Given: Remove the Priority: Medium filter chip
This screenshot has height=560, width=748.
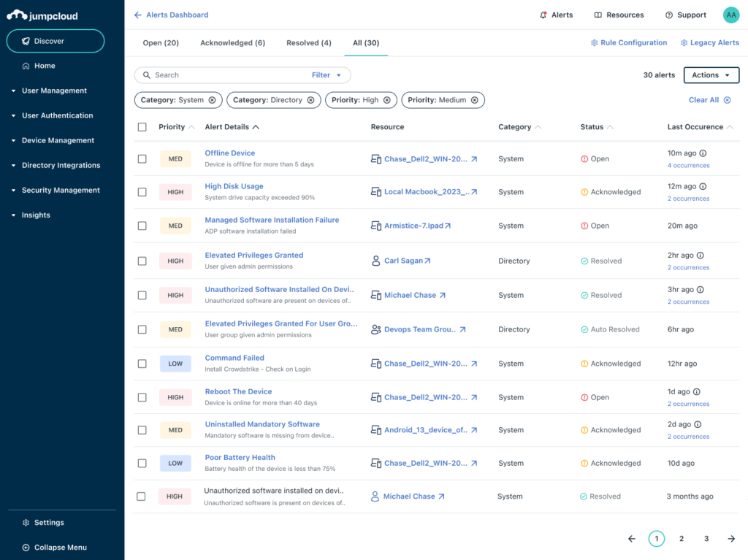Looking at the screenshot, I should 475,100.
